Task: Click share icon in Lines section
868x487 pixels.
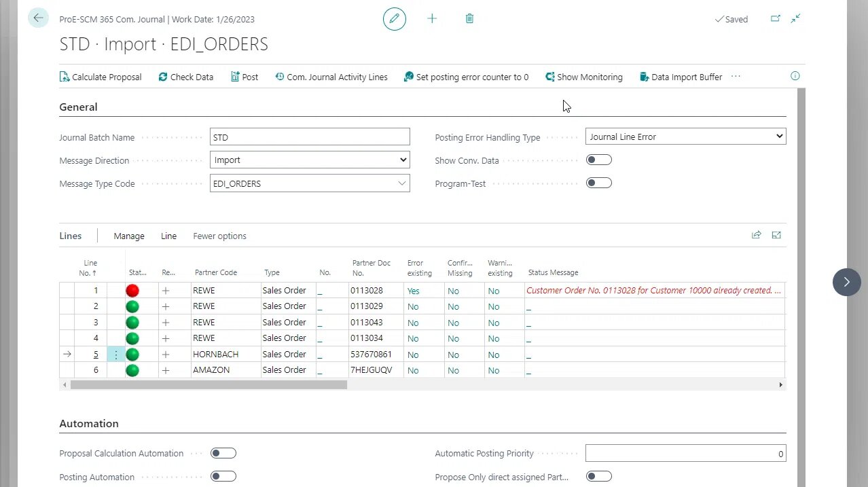Action: 756,235
